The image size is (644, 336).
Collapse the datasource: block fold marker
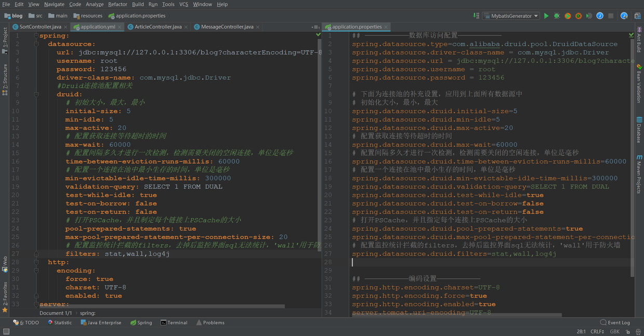click(36, 44)
